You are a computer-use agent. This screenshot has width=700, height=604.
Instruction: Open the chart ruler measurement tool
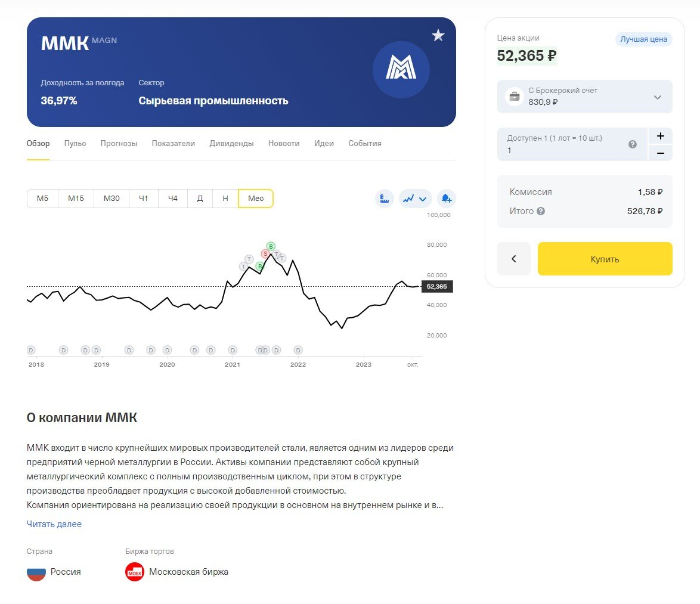384,199
